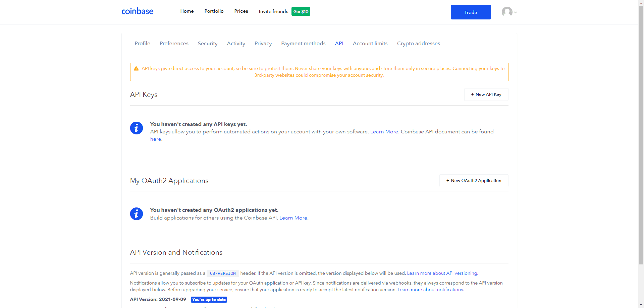Click the page scrollbar down arrow
Viewport: 644px width, 308px height.
coord(641,305)
